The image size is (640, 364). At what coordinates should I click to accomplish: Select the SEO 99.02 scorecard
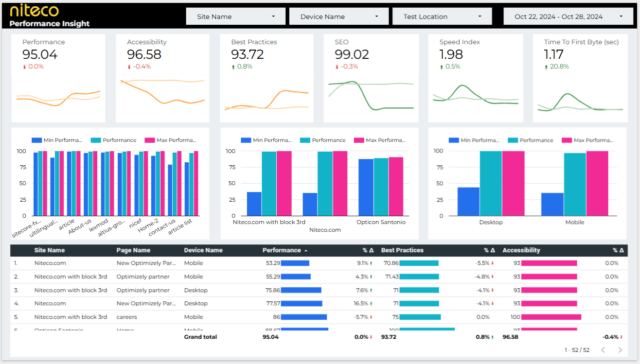coord(371,78)
